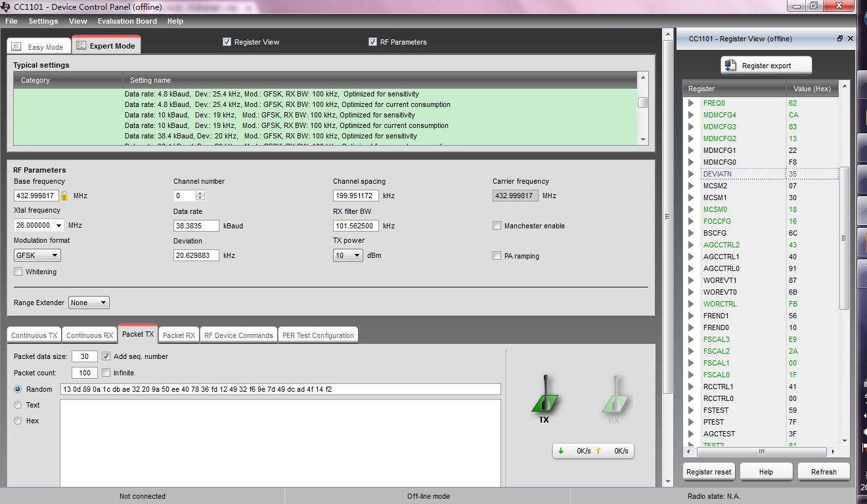Click the Typical settings scroll down arrow
Image resolution: width=867 pixels, height=504 pixels.
coord(643,140)
